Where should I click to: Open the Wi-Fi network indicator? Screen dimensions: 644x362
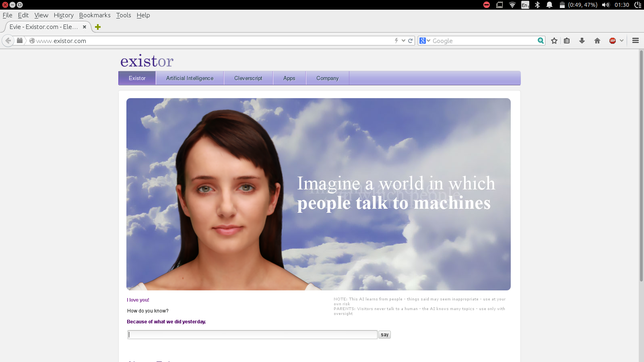tap(512, 5)
